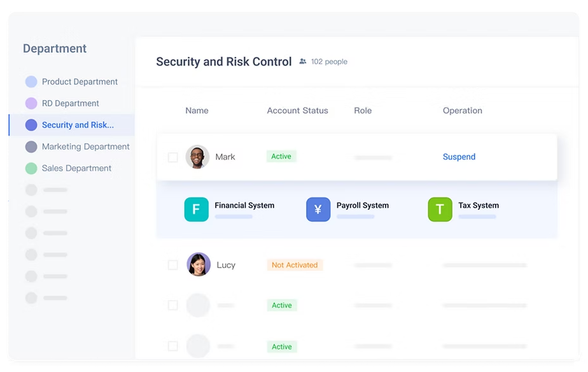Click the 102 people count
588x372 pixels.
[329, 62]
